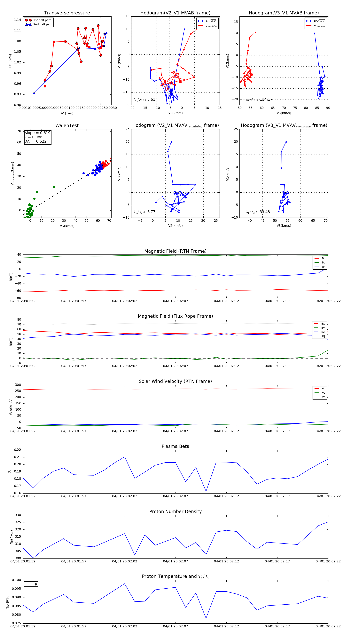
Task: Click the 'Pt' (nPa)' y-axis label
Action: coord(10,61)
